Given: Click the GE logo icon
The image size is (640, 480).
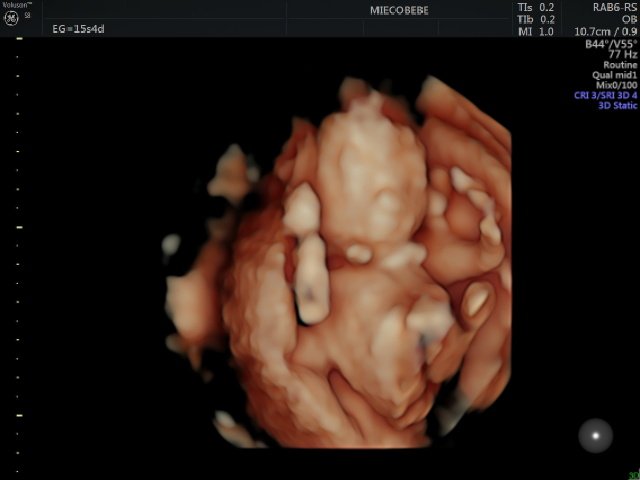Looking at the screenshot, I should pyautogui.click(x=11, y=18).
